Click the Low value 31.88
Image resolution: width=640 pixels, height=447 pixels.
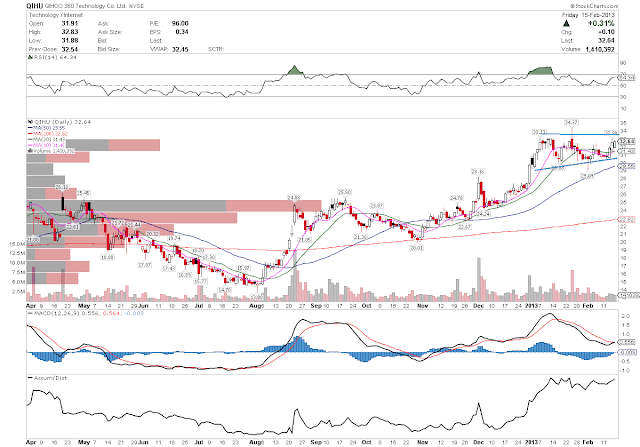coord(70,40)
